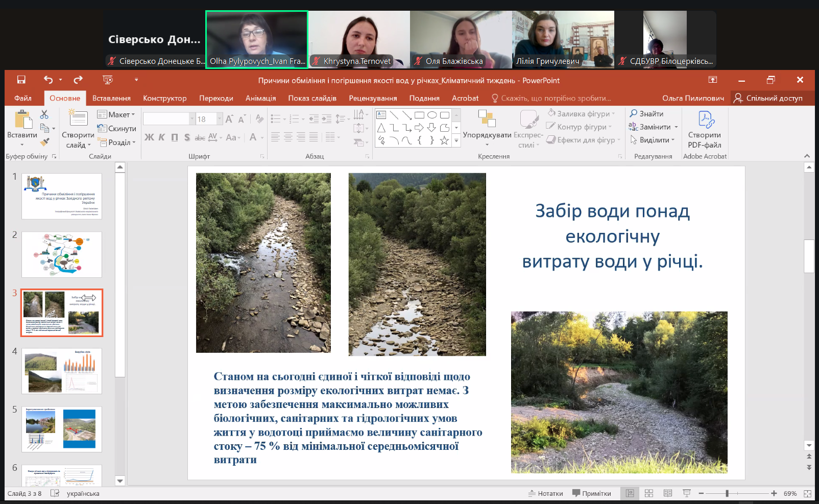This screenshot has width=819, height=504.
Task: Switch to the Вставлення tab
Action: (x=111, y=98)
